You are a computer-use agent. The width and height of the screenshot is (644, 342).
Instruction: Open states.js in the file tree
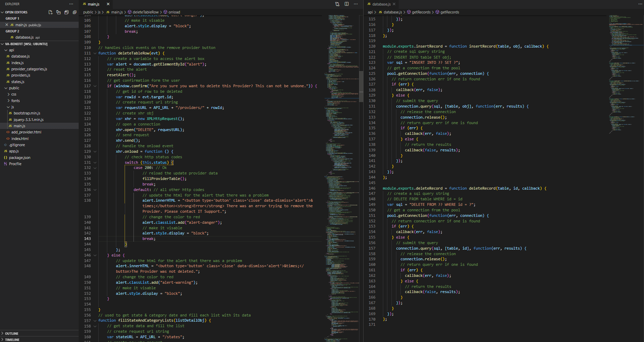39,82
